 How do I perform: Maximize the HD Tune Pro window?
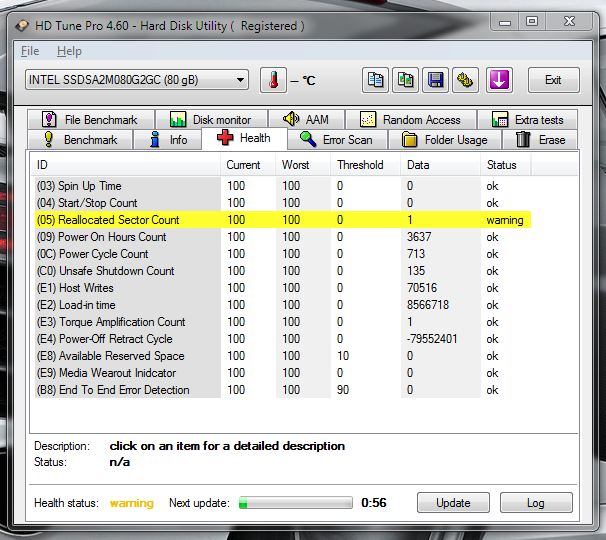pos(532,22)
